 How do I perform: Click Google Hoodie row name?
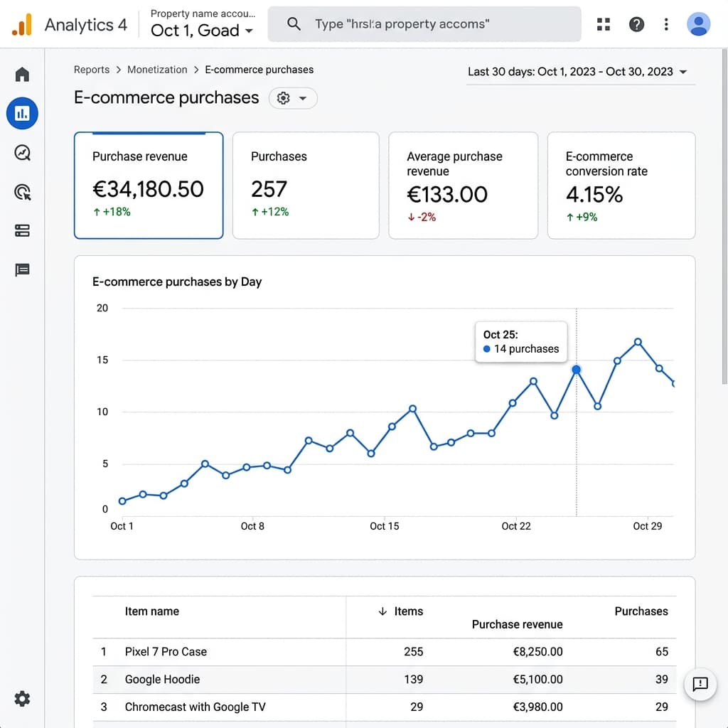pyautogui.click(x=162, y=679)
